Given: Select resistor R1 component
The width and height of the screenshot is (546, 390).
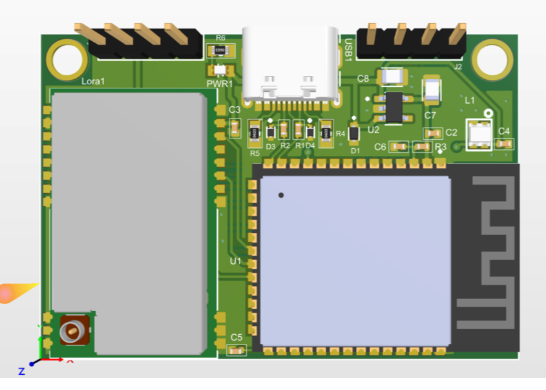Looking at the screenshot, I should point(298,130).
